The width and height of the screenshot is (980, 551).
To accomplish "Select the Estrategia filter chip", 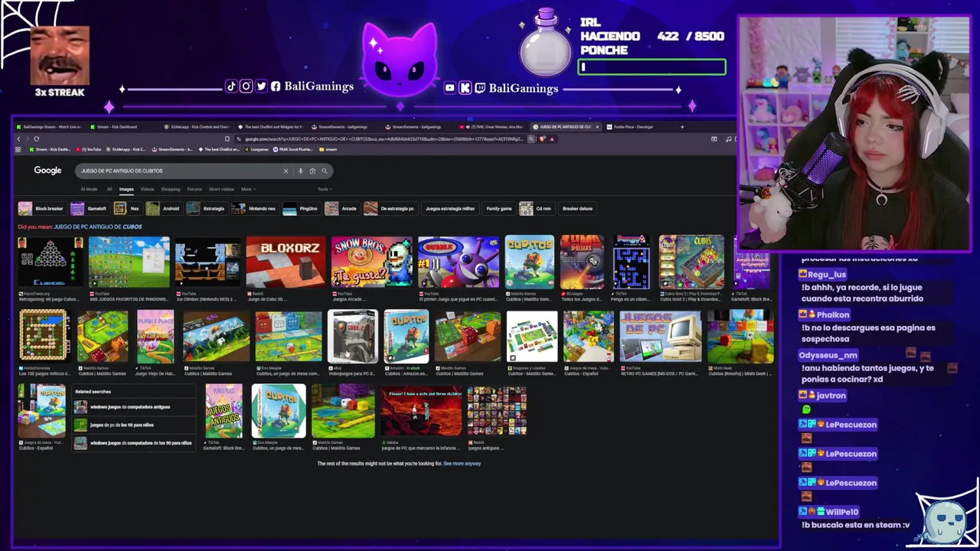I will (x=207, y=208).
